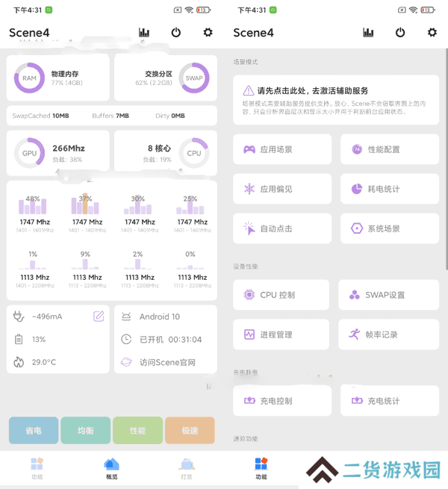Select the 省电 power-saving mode

pos(34,430)
